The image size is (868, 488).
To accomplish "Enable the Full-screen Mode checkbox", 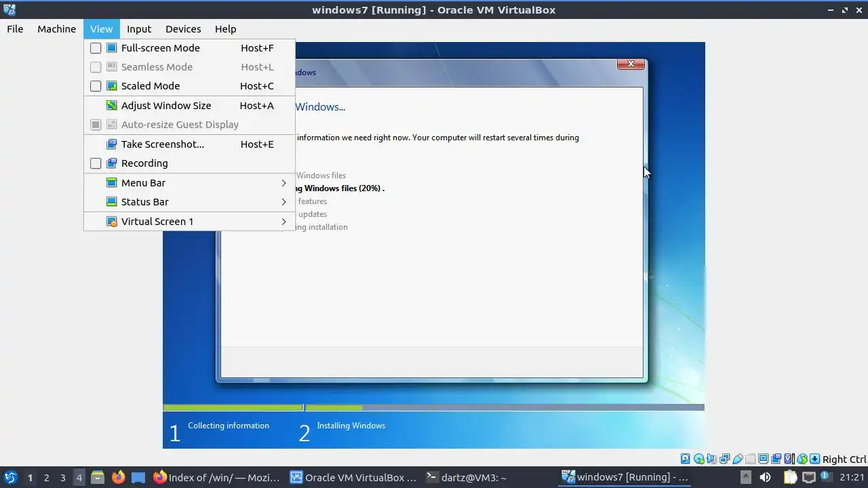I will click(x=96, y=48).
